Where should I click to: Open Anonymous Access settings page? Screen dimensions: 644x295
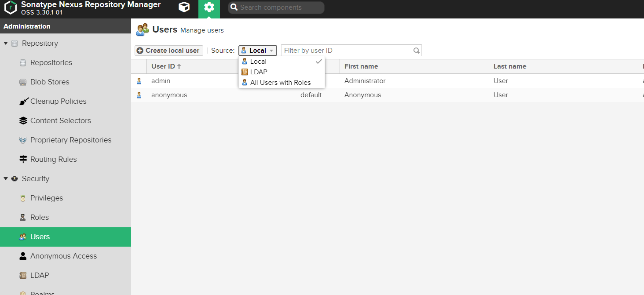63,256
